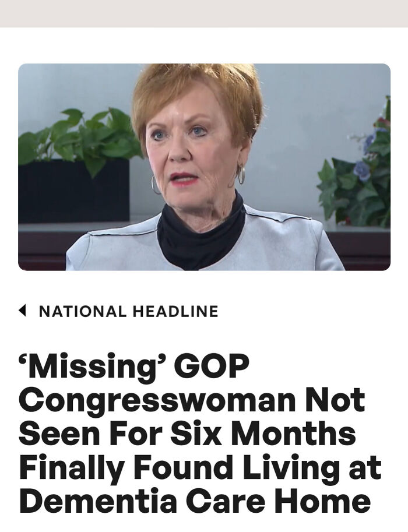Click the back triangle beside National Headline
The width and height of the screenshot is (408, 532).
coord(22,311)
